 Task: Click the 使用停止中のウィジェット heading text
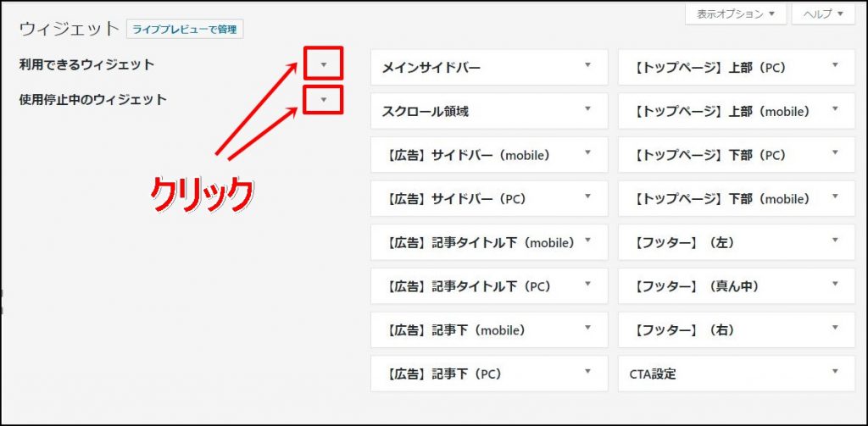[x=92, y=100]
